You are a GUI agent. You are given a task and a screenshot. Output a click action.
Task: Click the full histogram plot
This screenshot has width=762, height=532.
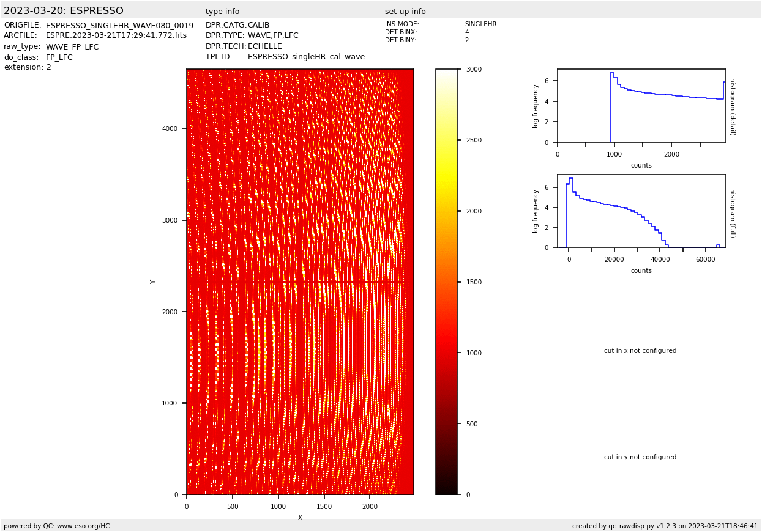point(641,211)
